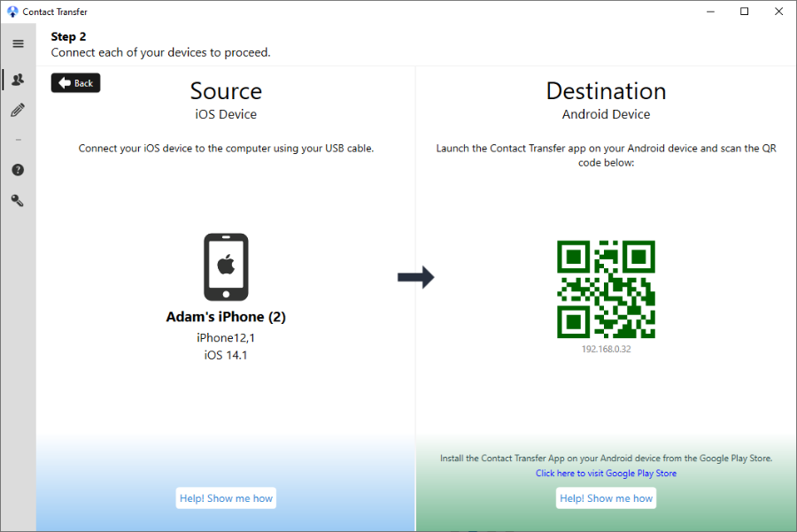Click the Source heading
Screen dimensions: 797x532
(226, 91)
